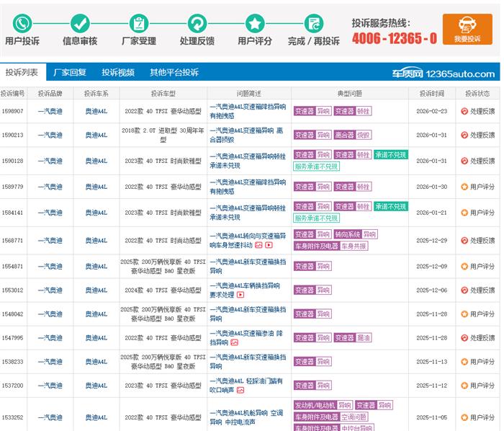
Task: Click 奥迪A4L series link for complaint 1598907
Action: [x=96, y=111]
